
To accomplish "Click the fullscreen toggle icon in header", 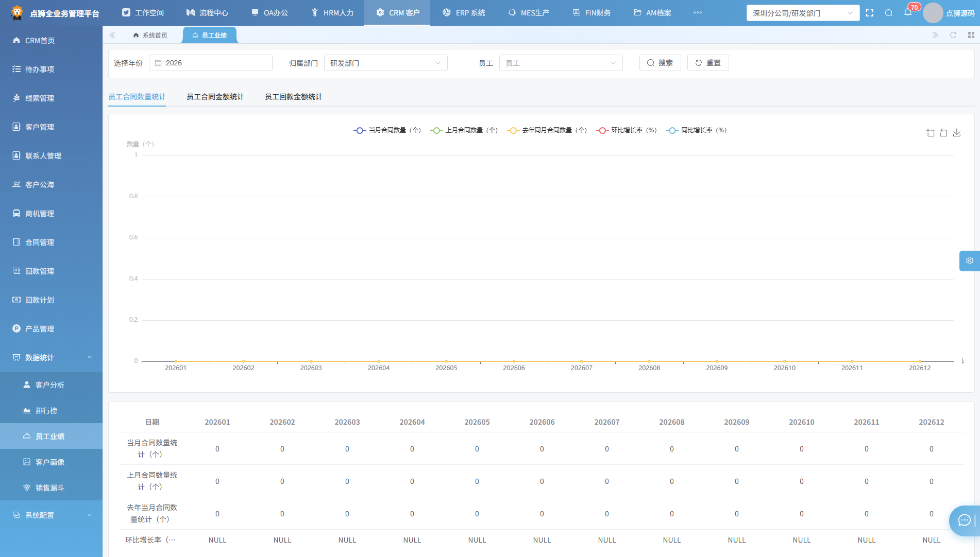I will tap(870, 13).
